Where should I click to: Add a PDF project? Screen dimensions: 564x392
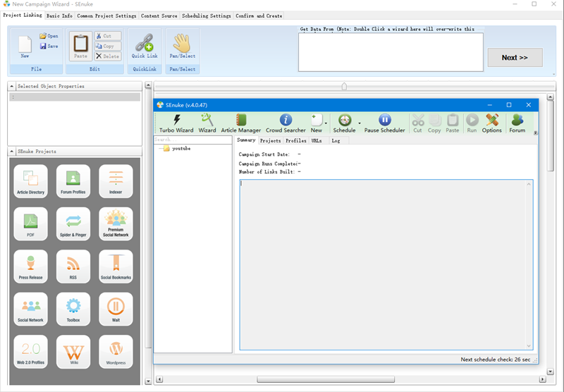coord(30,223)
